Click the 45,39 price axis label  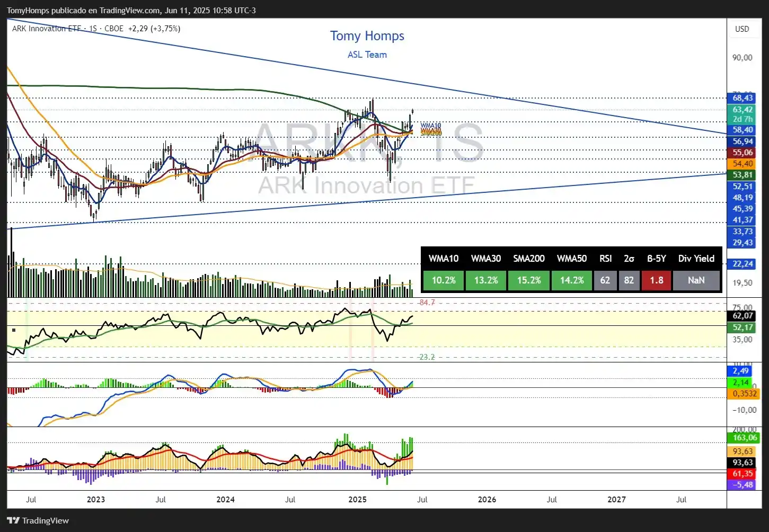click(743, 209)
